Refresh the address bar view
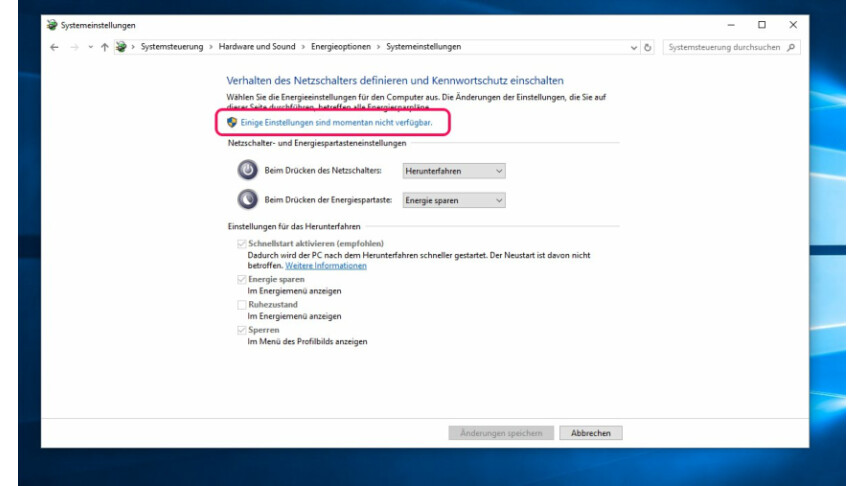The height and width of the screenshot is (486, 864). click(x=647, y=48)
